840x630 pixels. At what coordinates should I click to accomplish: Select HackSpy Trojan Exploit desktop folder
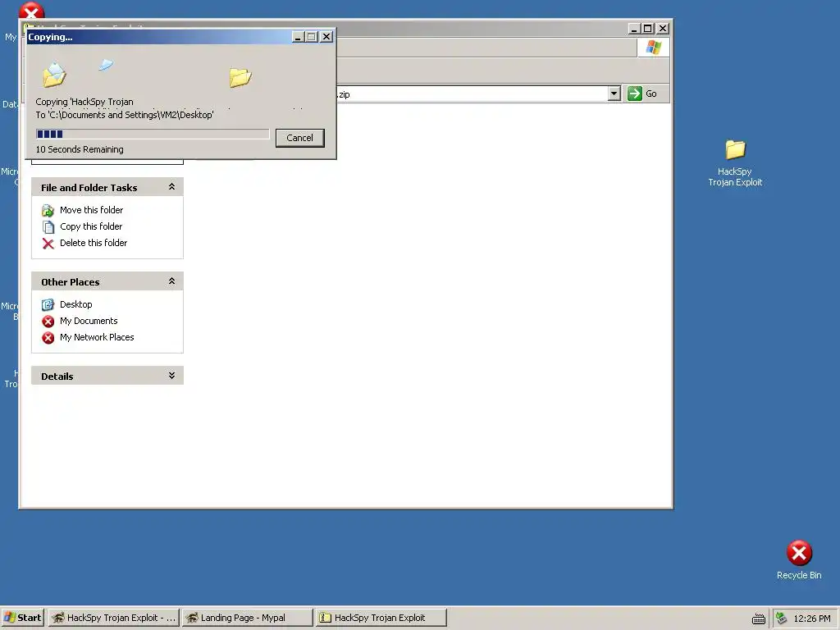point(735,163)
